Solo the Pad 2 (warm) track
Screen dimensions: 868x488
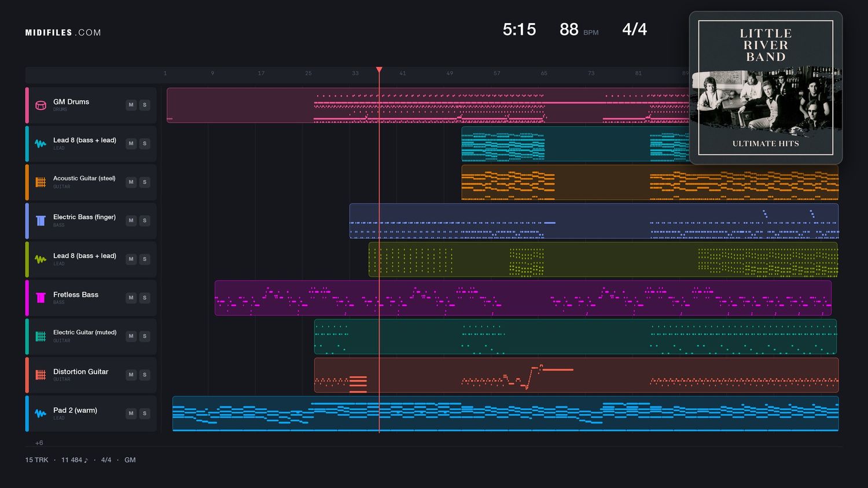145,413
